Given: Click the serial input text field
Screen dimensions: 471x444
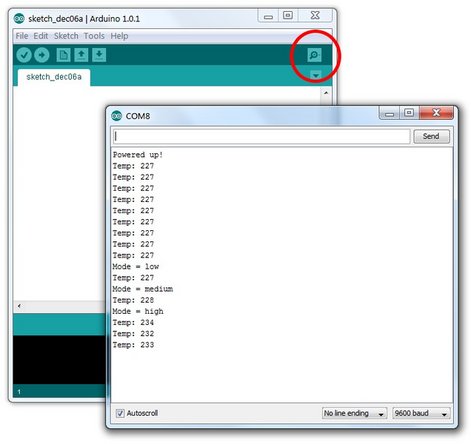Looking at the screenshot, I should [262, 136].
